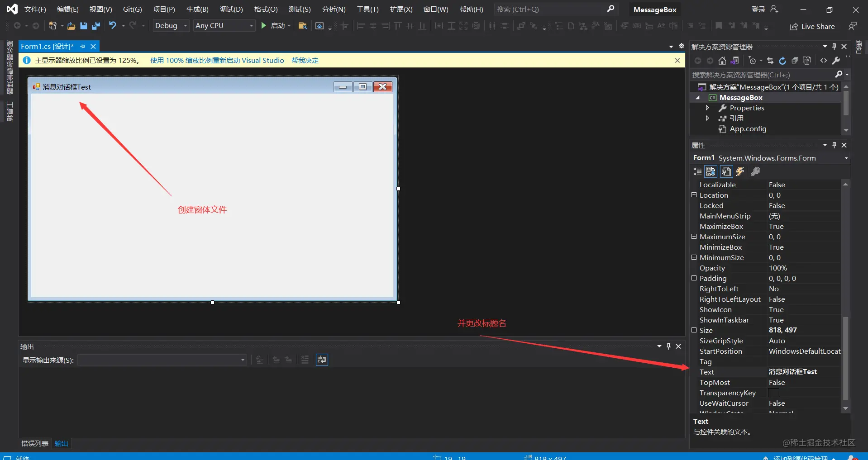Toggle Alphabetical sort in Properties panel
Viewport: 868px width, 460px height.
(x=711, y=171)
